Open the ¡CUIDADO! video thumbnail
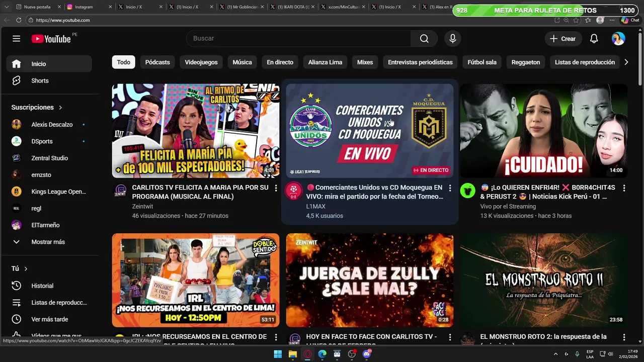Screen dimensions: 644x362 click(543, 131)
